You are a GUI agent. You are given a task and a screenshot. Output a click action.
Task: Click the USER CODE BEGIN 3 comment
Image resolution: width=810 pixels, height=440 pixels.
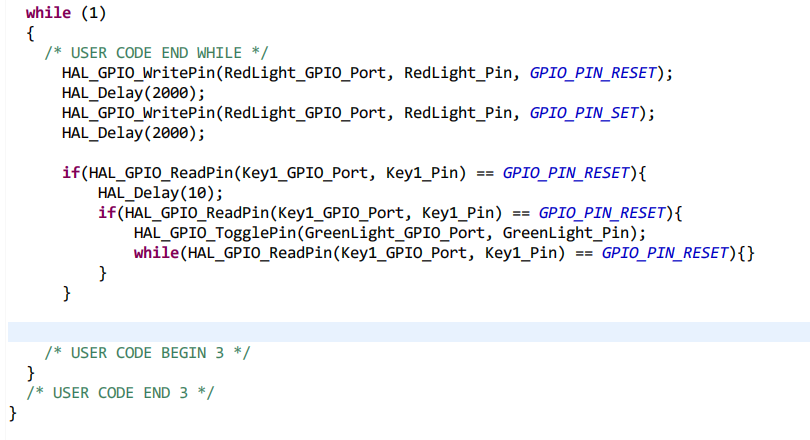147,352
